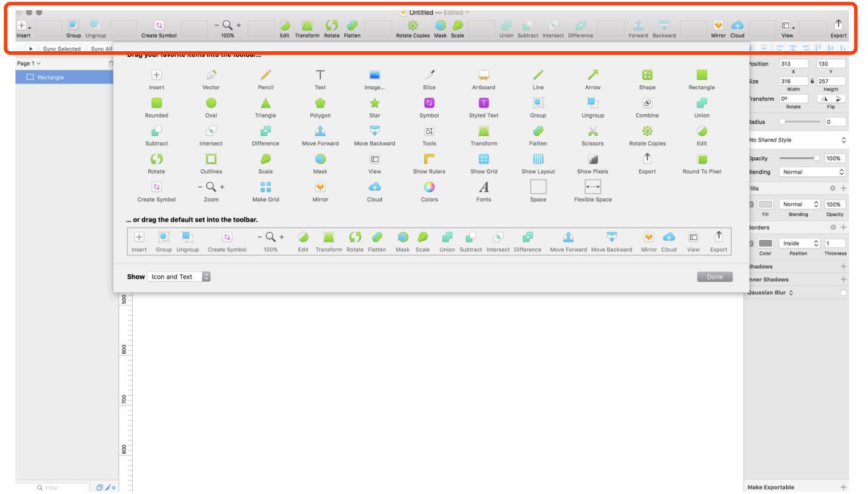This screenshot has height=494, width=868.
Task: Choose the Star shape in customization palette
Action: (374, 107)
